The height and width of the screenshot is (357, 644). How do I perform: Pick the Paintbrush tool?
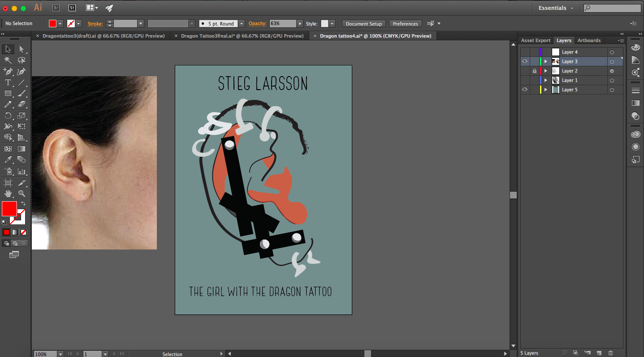pyautogui.click(x=22, y=94)
